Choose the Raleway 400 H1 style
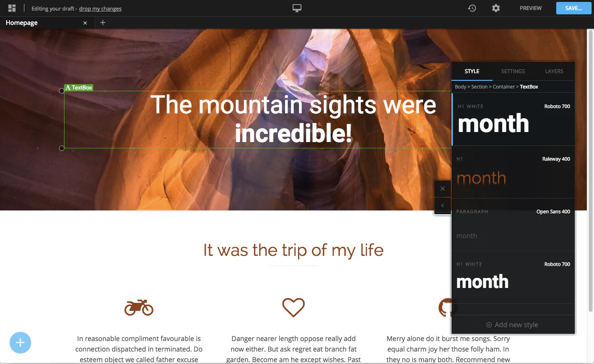594x364 pixels. tap(513, 172)
